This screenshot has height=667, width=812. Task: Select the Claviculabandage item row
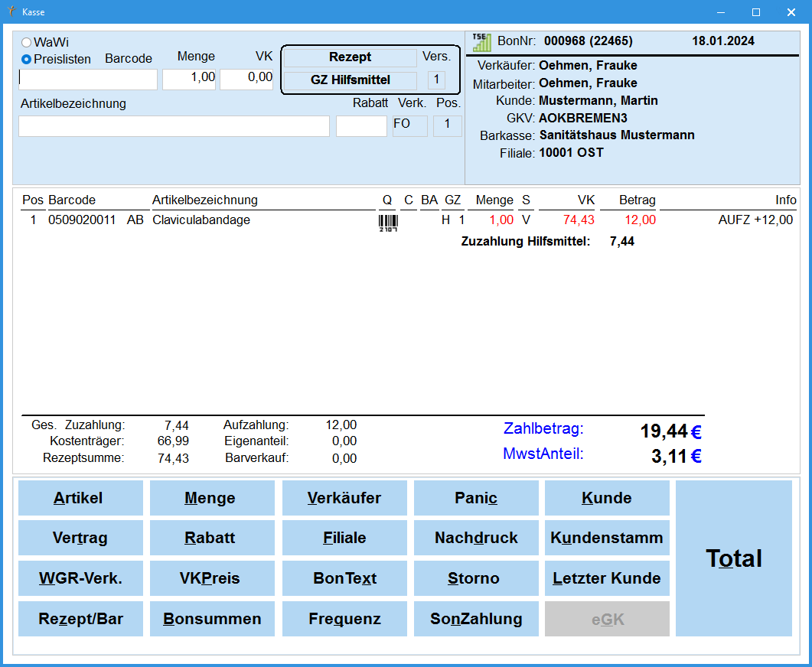pyautogui.click(x=201, y=220)
